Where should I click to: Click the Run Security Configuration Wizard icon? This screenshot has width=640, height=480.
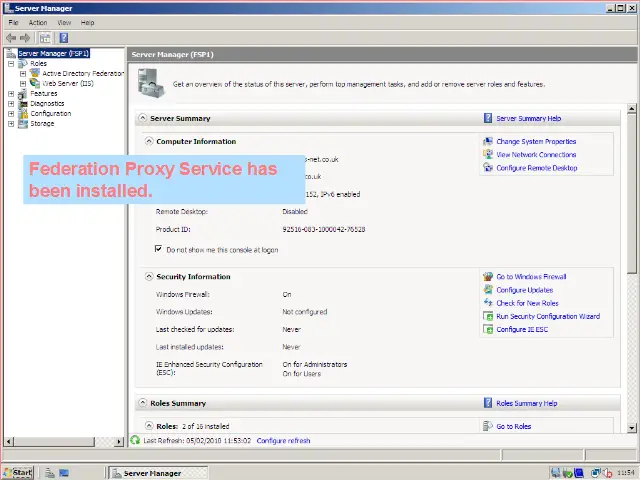[x=488, y=316]
